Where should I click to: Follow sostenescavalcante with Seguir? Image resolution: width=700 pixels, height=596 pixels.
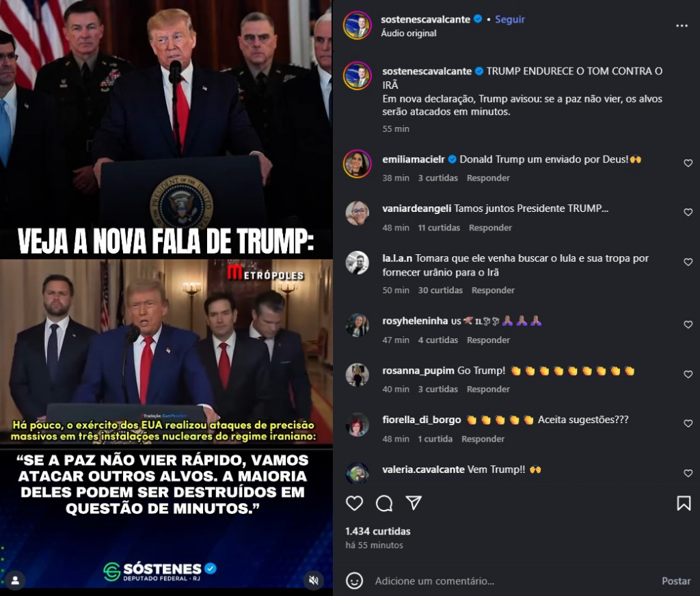click(x=510, y=19)
